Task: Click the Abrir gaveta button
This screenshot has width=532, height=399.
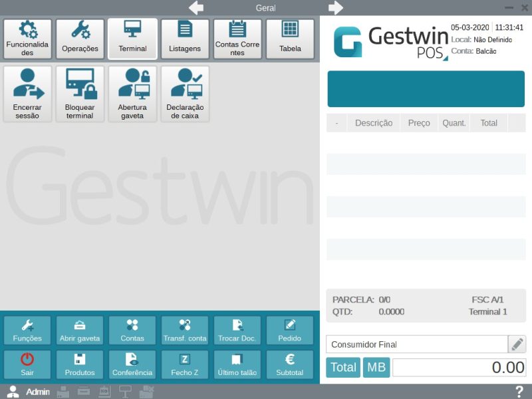Action: click(x=80, y=331)
